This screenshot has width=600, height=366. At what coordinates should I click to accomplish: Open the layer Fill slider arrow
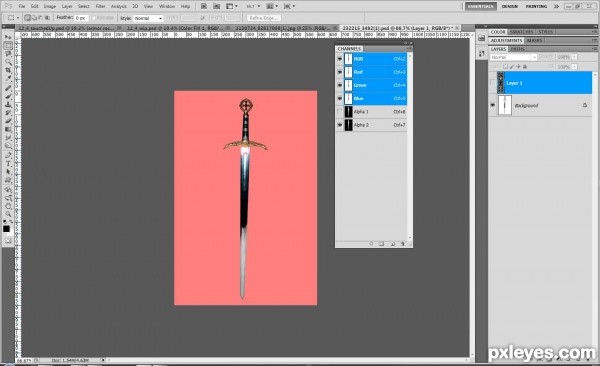coord(574,67)
